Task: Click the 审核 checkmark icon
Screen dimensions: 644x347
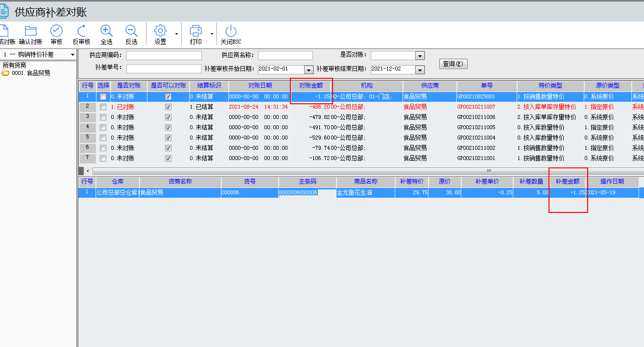Action: point(56,31)
